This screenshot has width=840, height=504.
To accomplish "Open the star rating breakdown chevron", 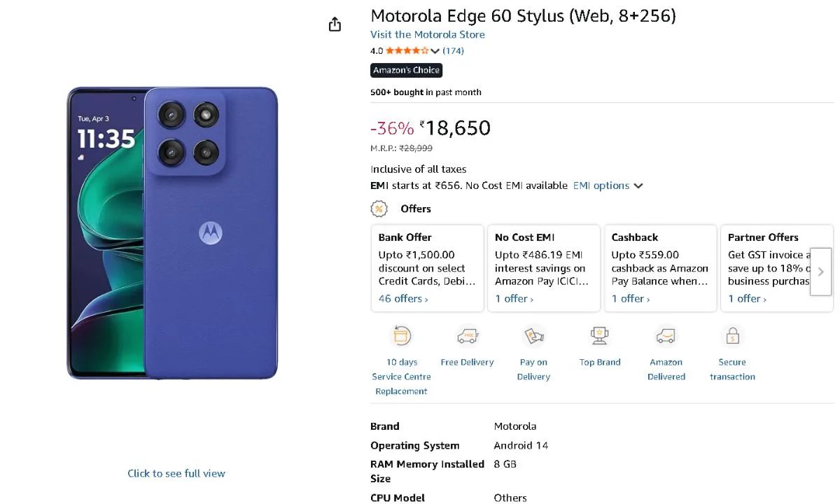I will point(435,51).
